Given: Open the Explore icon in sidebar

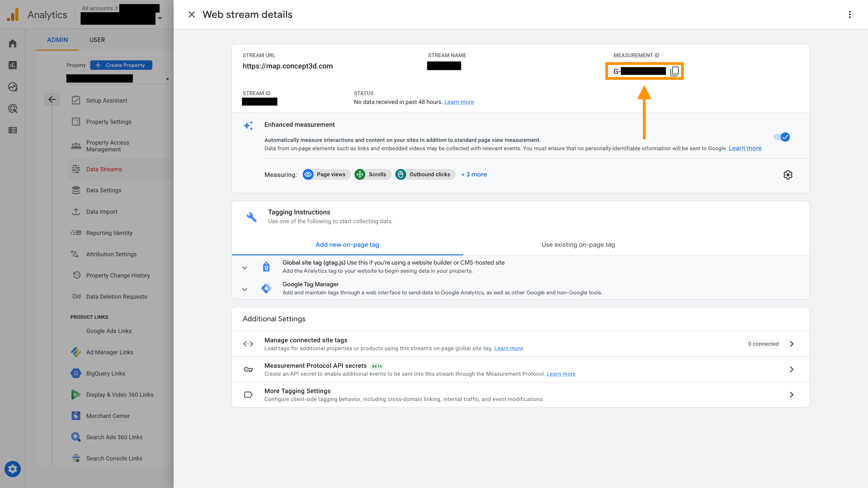Looking at the screenshot, I should click(12, 87).
